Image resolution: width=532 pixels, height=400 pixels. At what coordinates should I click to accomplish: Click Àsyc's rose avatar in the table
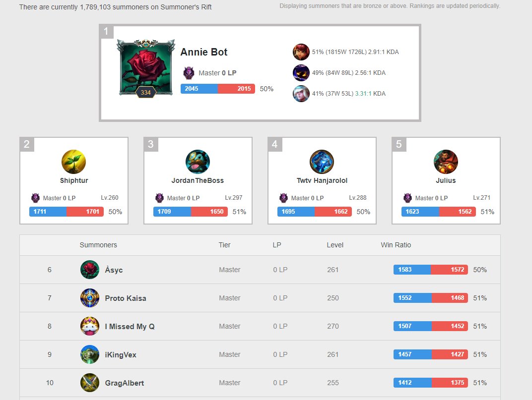tap(90, 270)
